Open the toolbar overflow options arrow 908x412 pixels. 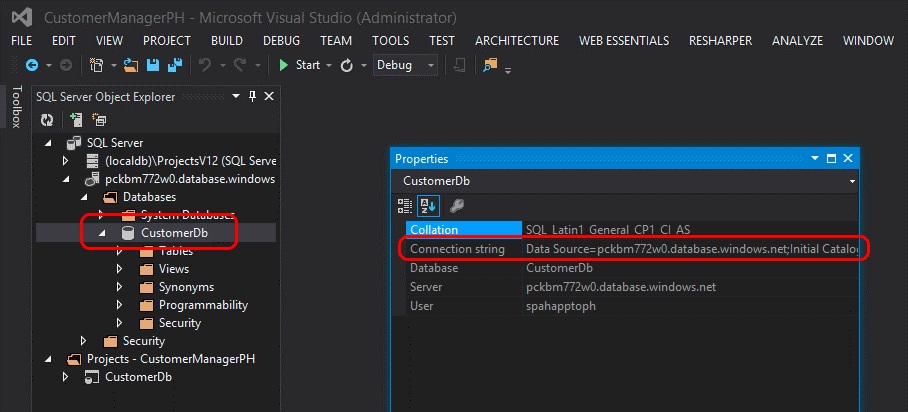click(x=508, y=71)
